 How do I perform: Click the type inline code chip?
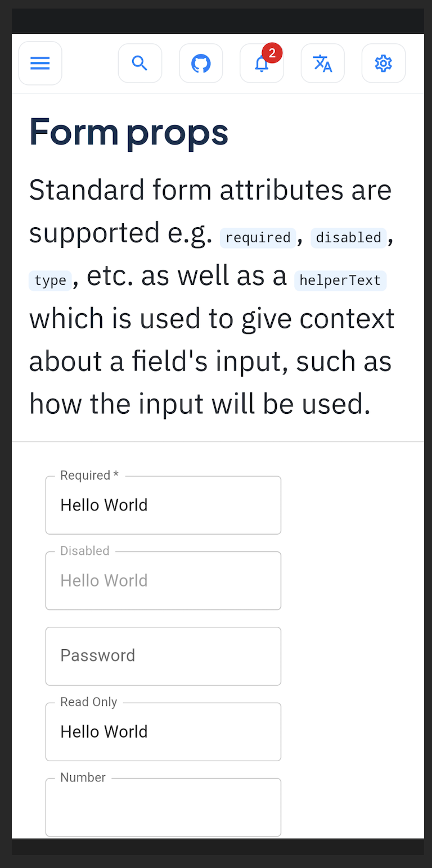50,281
